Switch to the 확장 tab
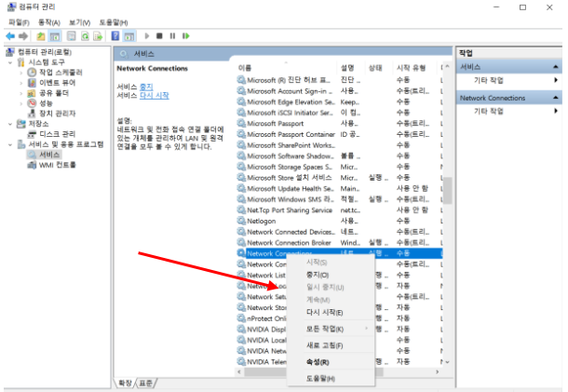Image resolution: width=568 pixels, height=392 pixels. click(x=126, y=383)
